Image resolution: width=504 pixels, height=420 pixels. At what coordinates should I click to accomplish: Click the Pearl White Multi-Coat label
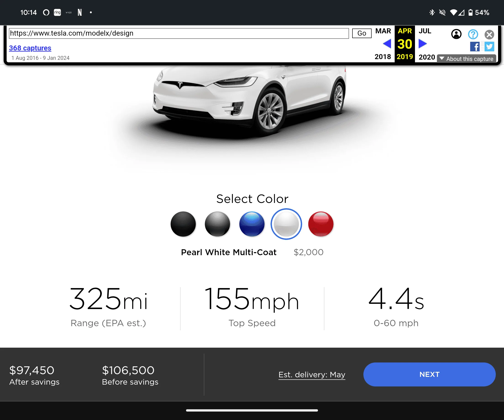228,252
